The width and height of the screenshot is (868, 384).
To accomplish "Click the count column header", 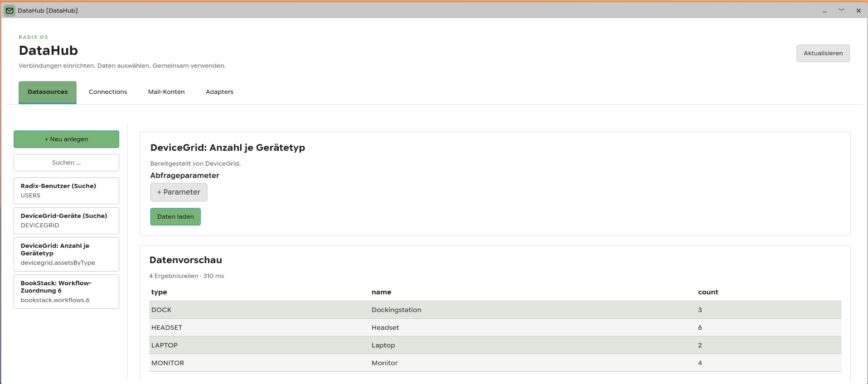I will tap(708, 292).
